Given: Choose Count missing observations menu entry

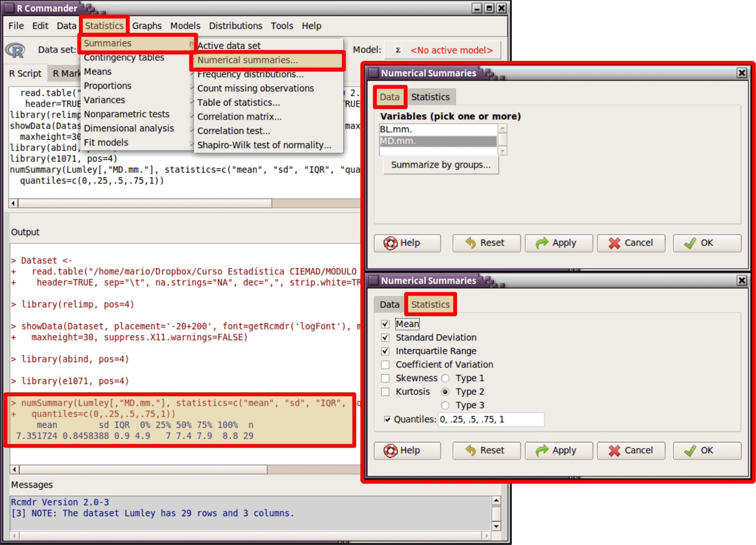Looking at the screenshot, I should (268, 88).
